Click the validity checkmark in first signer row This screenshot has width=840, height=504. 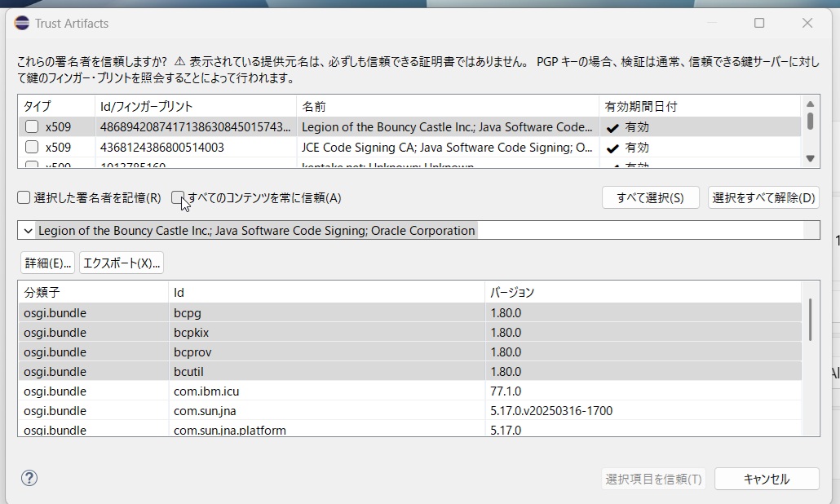click(612, 127)
